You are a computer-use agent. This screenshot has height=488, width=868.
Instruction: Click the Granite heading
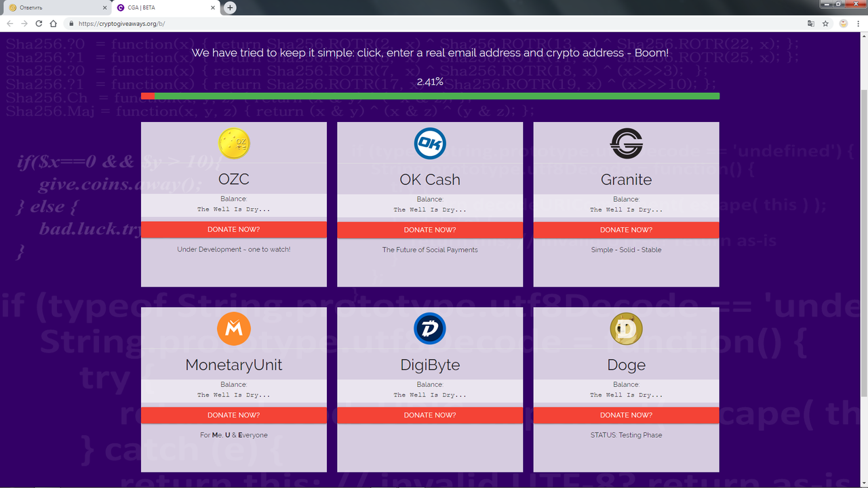[627, 180]
